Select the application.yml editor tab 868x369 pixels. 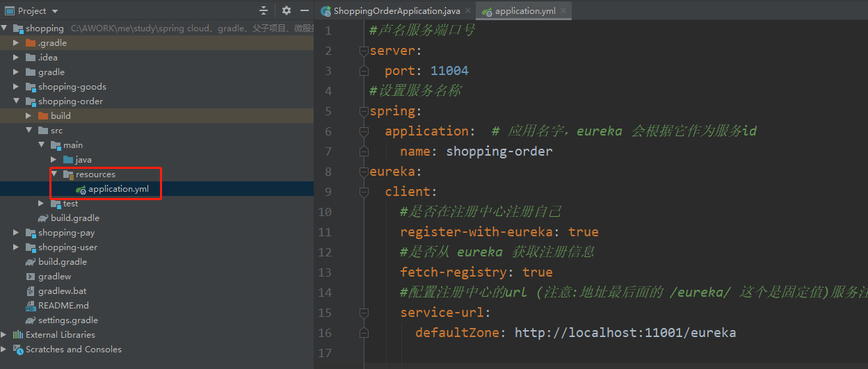click(x=525, y=11)
